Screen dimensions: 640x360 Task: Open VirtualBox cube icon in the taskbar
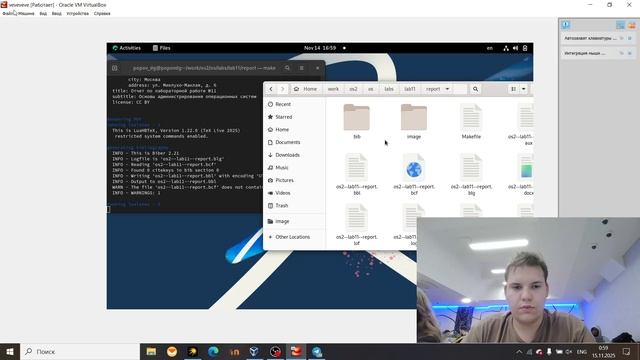(254, 351)
